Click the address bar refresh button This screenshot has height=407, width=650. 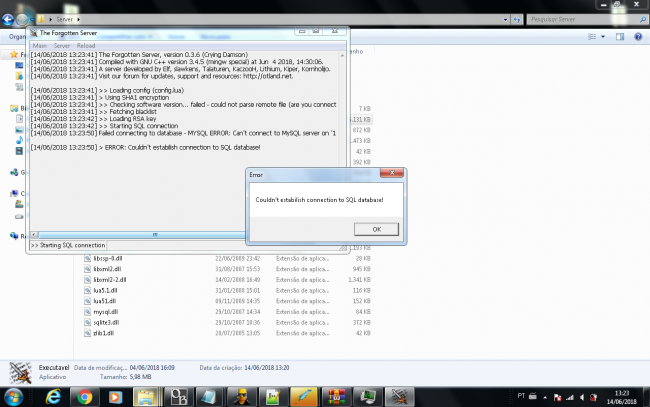pos(517,19)
